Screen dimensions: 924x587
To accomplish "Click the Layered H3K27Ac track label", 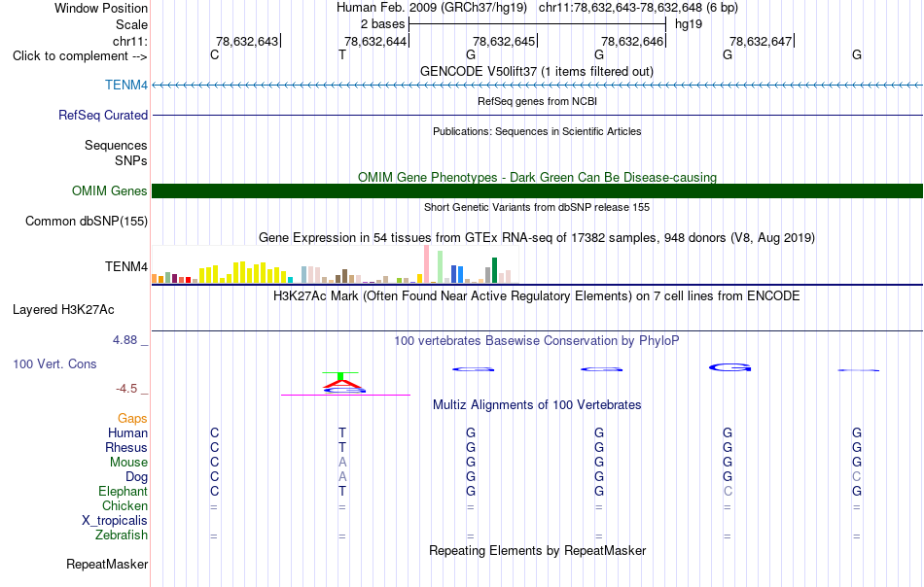I will pos(63,310).
